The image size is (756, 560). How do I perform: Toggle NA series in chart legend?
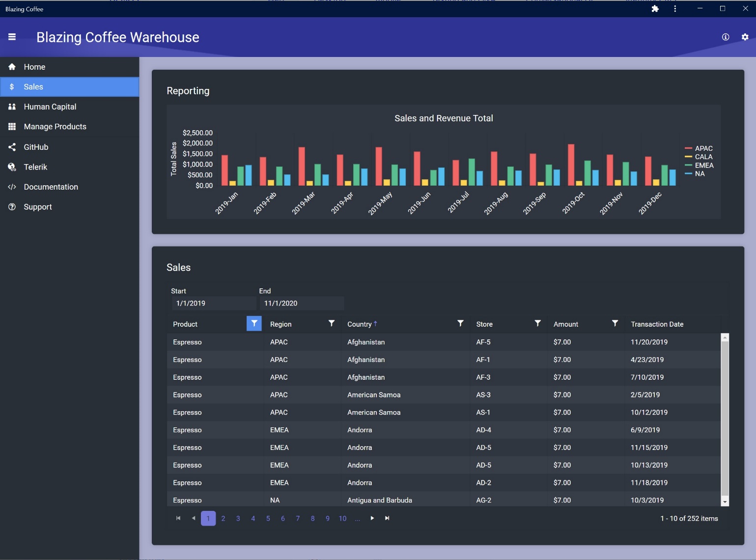[695, 174]
